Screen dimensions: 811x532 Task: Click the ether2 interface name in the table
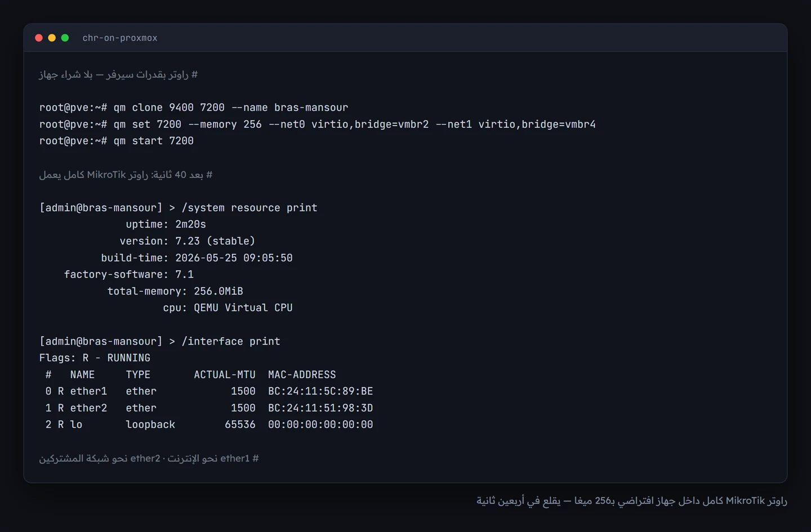[88, 408]
